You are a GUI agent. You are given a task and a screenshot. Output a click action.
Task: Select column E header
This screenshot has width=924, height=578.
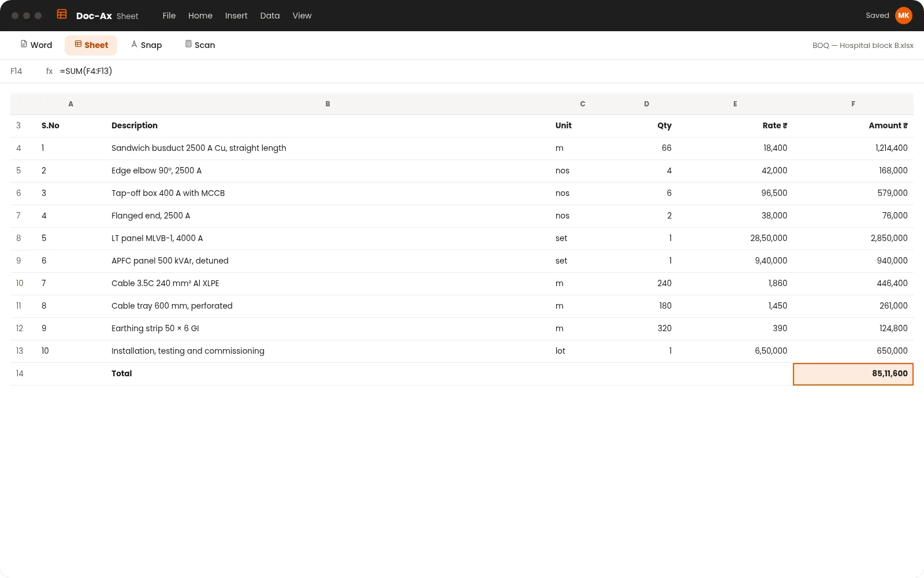pyautogui.click(x=735, y=104)
